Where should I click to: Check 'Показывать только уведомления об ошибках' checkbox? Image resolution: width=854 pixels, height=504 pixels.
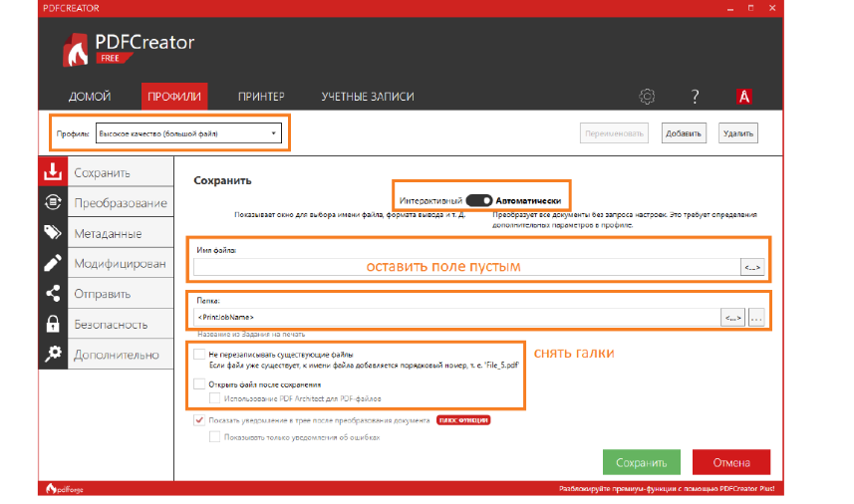pyautogui.click(x=214, y=437)
